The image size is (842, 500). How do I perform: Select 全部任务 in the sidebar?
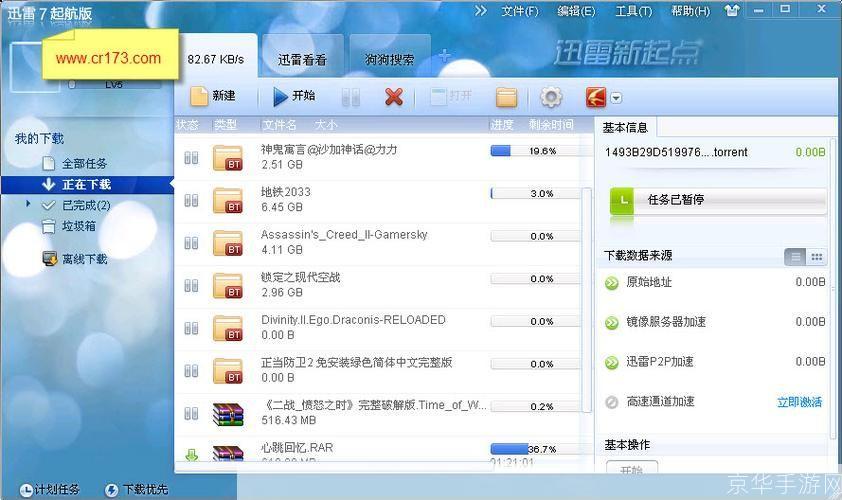coord(84,163)
